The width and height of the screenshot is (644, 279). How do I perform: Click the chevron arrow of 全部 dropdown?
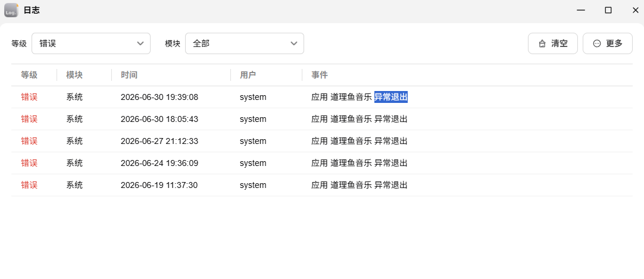[x=293, y=43]
